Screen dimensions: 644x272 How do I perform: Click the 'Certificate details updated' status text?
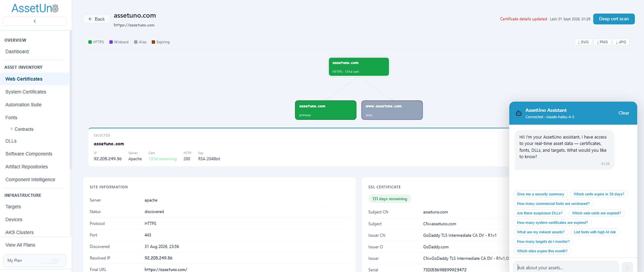[x=523, y=19]
